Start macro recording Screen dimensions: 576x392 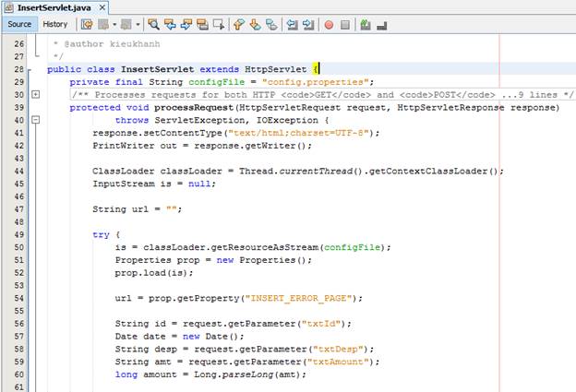pyautogui.click(x=329, y=25)
